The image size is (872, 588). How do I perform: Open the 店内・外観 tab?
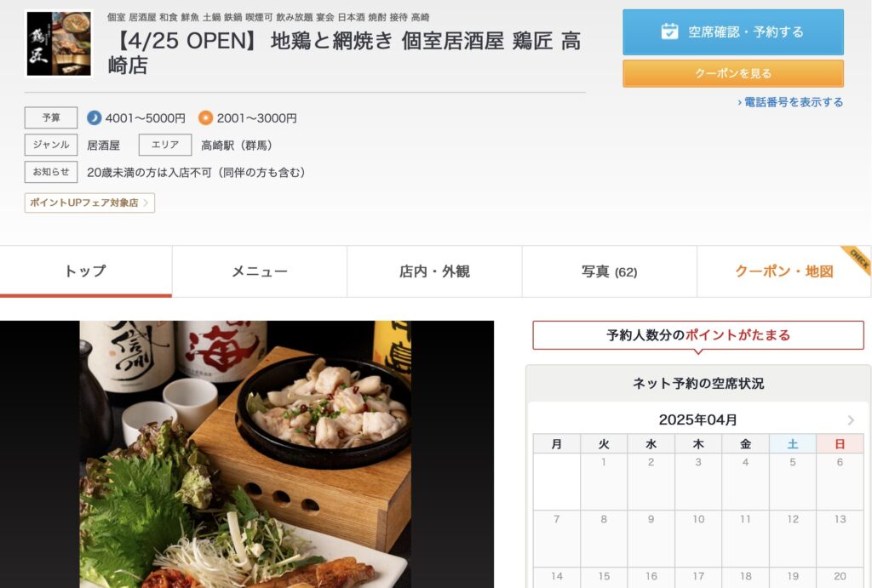434,271
